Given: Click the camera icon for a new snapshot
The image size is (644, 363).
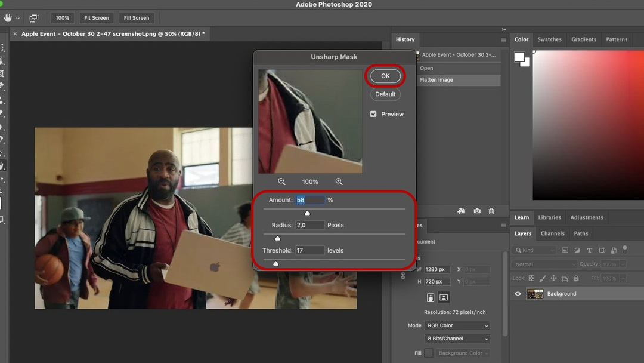Looking at the screenshot, I should (477, 211).
